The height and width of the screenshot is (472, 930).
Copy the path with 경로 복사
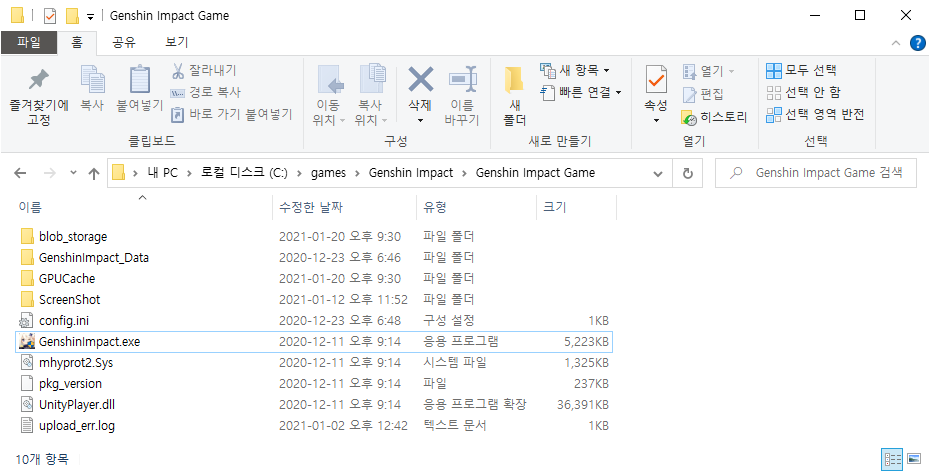click(206, 93)
